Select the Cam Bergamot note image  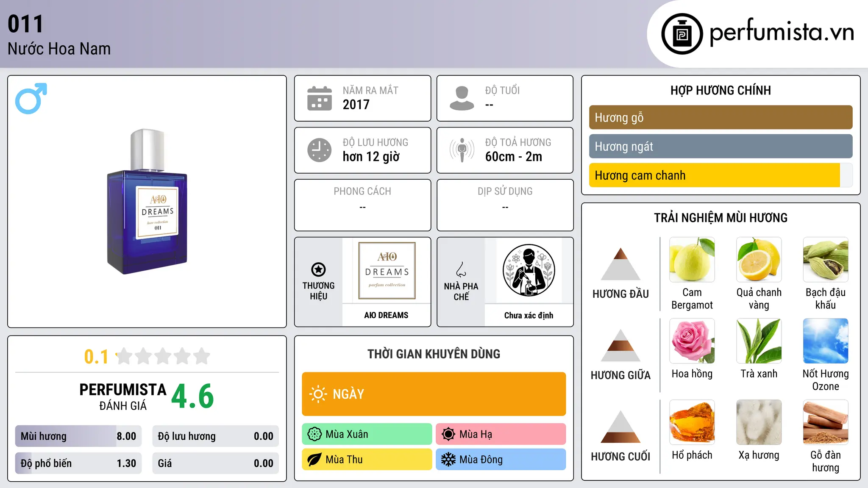[692, 259]
